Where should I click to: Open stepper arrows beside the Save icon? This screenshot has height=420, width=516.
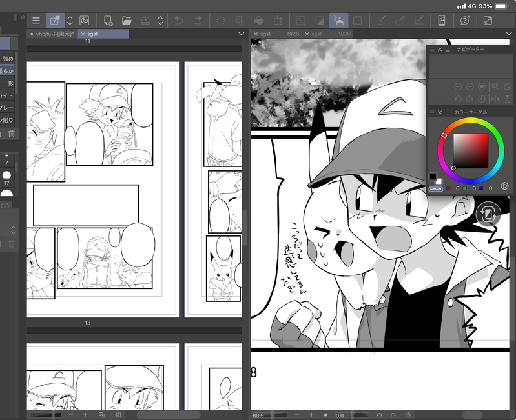coord(160,21)
